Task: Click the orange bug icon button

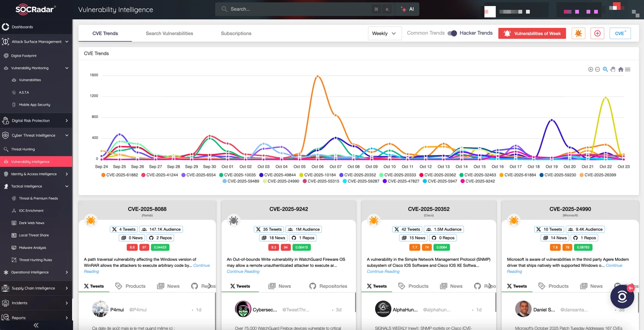Action: (578, 33)
